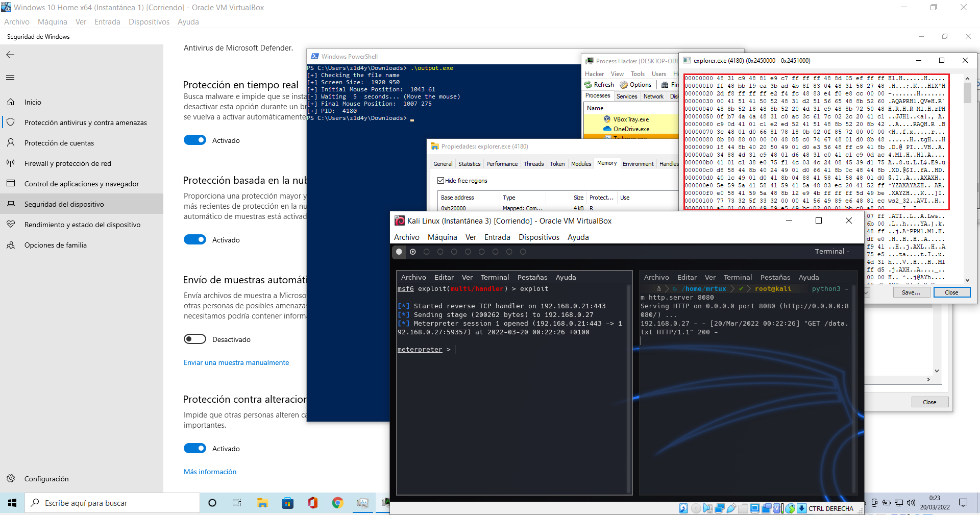Open Editar menu in the python3 http.server terminal
Viewport: 980px width, 515px height.
point(687,278)
